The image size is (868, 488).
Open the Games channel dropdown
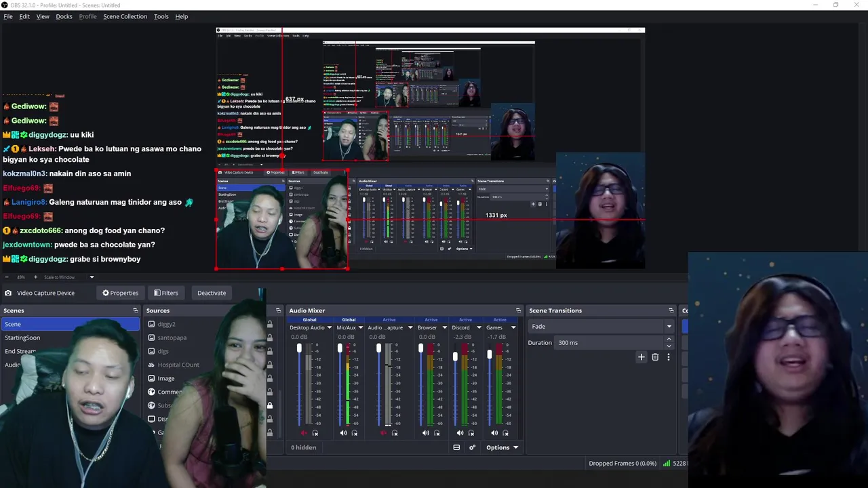[x=513, y=327]
